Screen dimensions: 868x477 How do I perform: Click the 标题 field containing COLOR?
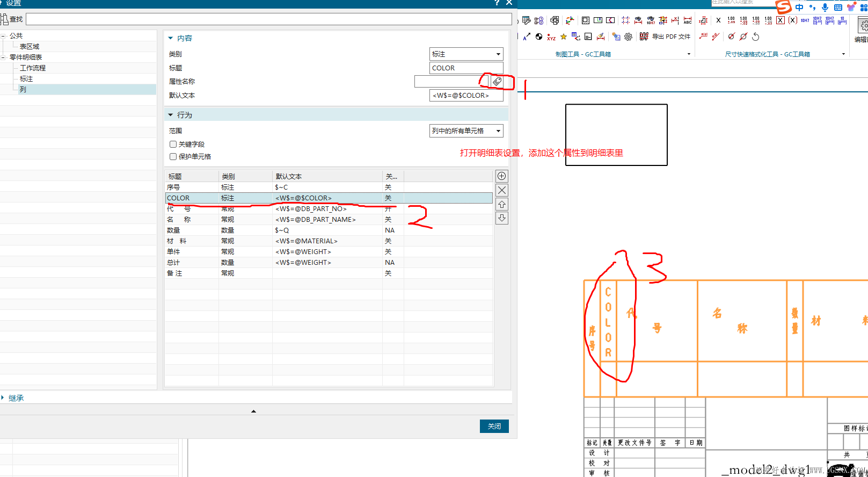(466, 68)
